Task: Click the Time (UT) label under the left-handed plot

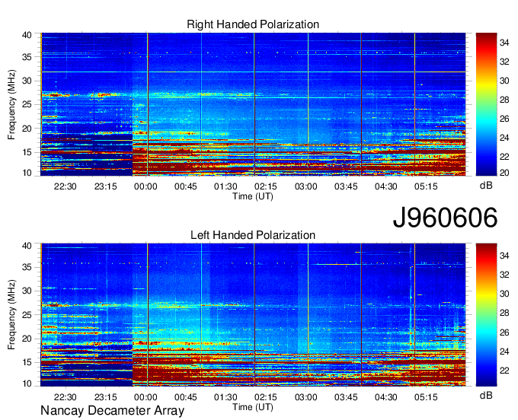Action: coord(253,407)
